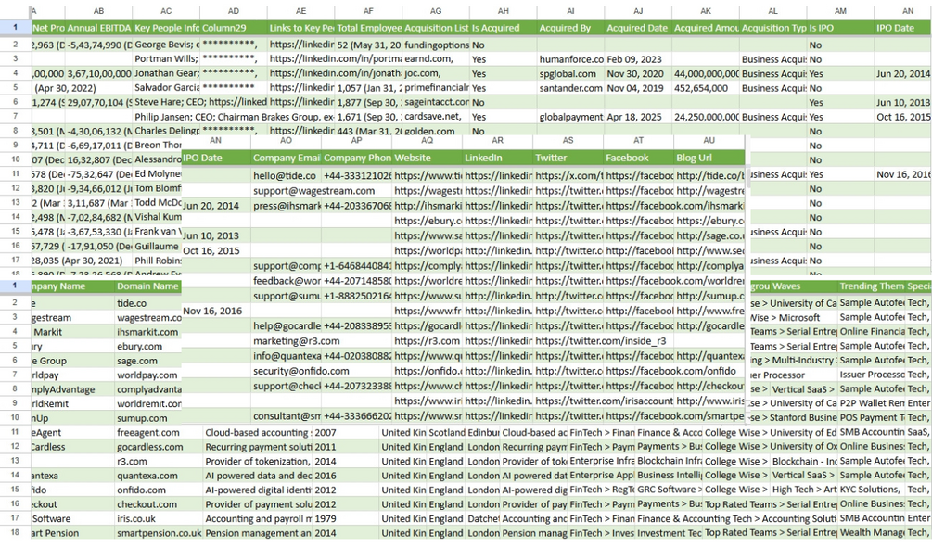Select cell 'Portman Wills;'
932x560 pixels.
(x=166, y=58)
